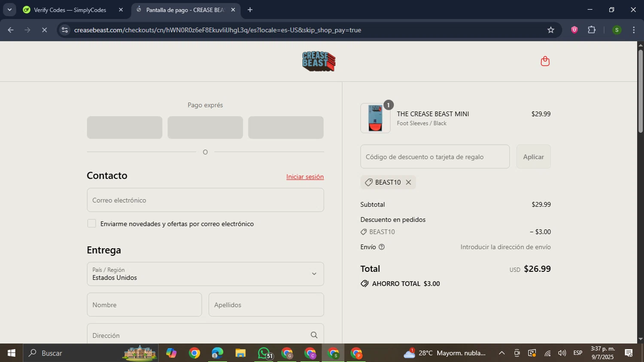Image resolution: width=644 pixels, height=362 pixels.
Task: Stop loading the page
Action: [x=44, y=30]
